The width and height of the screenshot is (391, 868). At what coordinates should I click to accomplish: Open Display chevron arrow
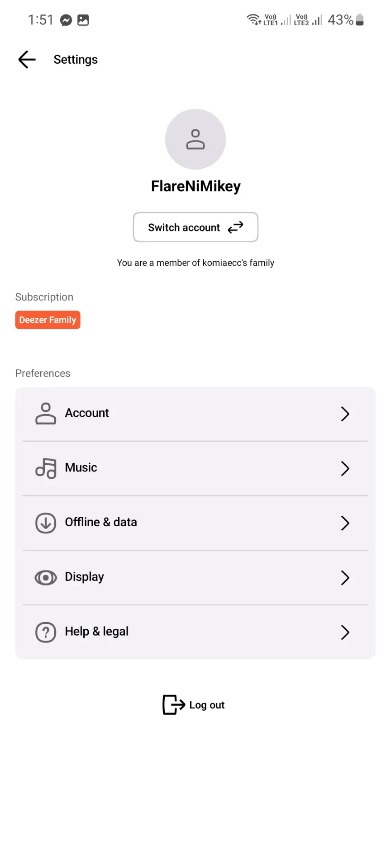point(345,578)
